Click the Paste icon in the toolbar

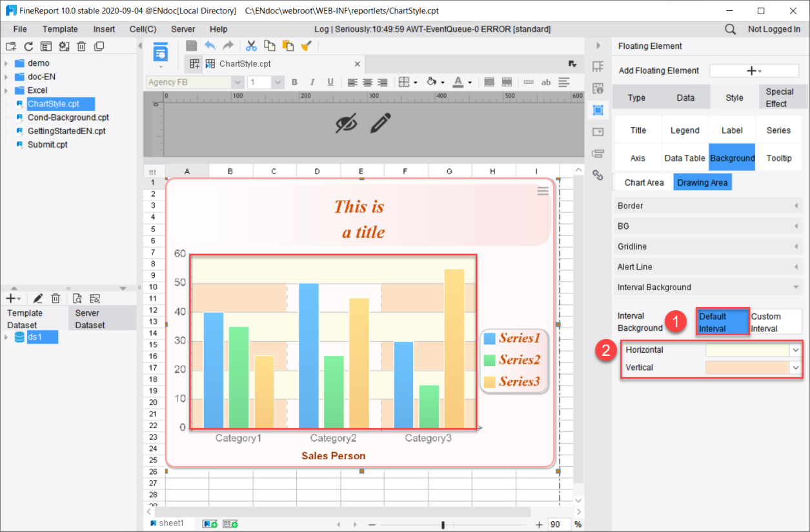[287, 46]
